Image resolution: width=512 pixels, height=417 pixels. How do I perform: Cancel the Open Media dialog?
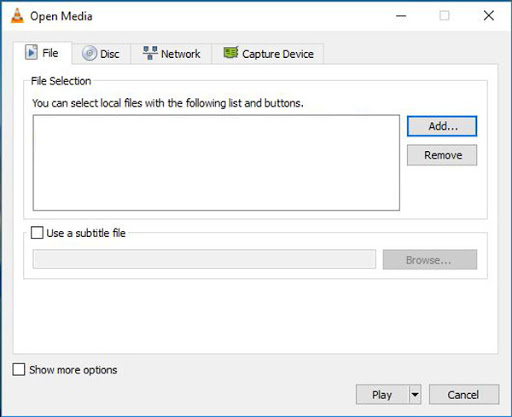(464, 394)
